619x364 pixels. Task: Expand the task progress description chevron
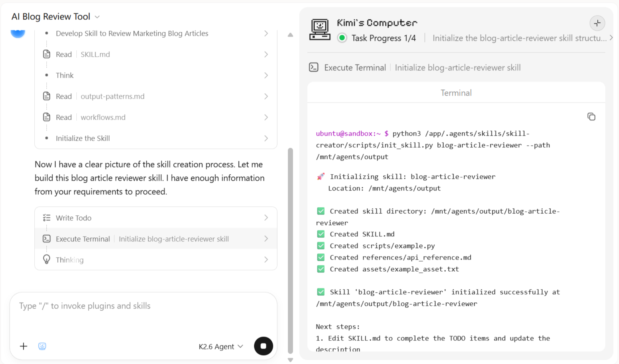611,38
